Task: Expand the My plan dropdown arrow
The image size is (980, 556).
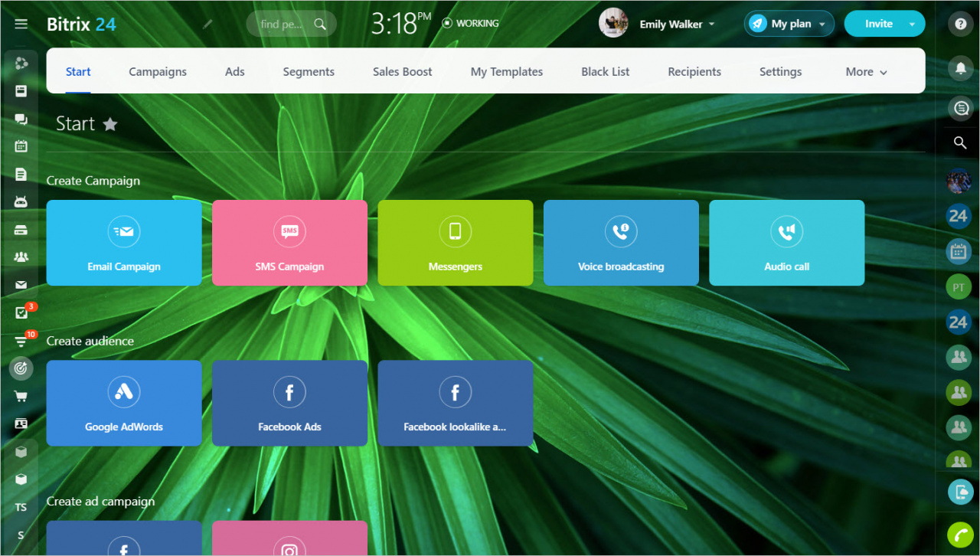Action: (x=822, y=25)
